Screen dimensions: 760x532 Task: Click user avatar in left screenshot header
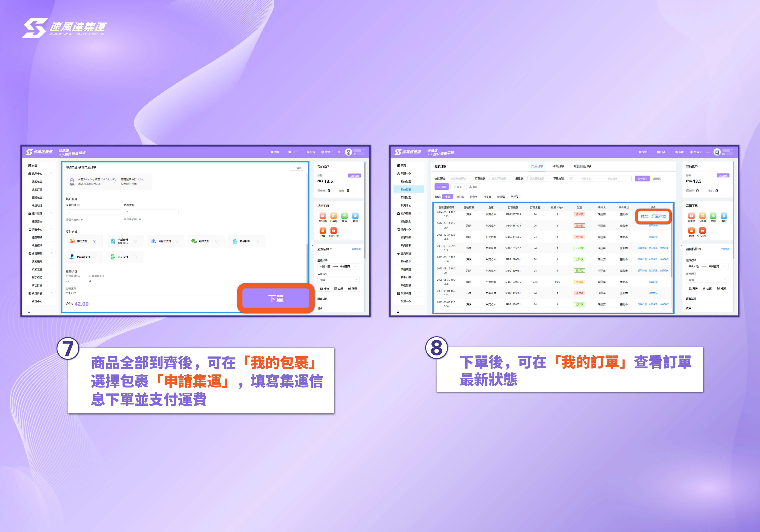pos(348,152)
